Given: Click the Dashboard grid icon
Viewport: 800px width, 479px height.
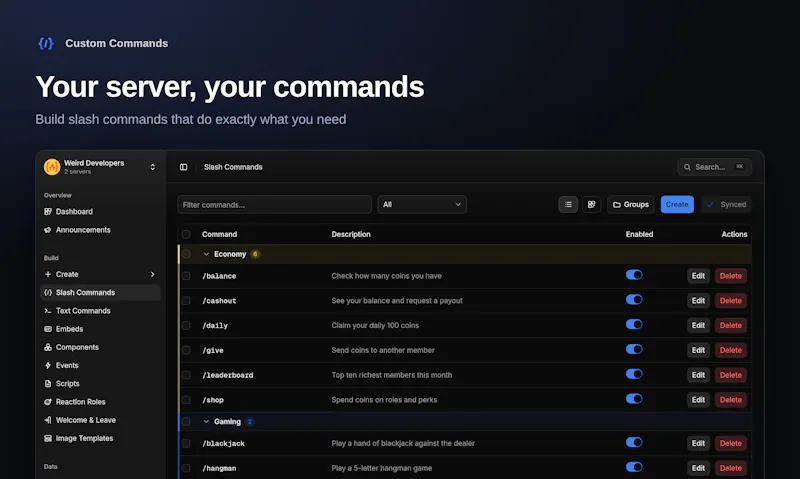Looking at the screenshot, I should pos(48,211).
